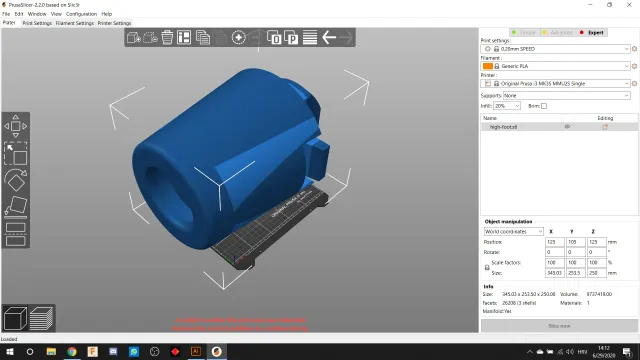Click the Scale factors Z input field
The width and height of the screenshot is (640, 360).
coord(596,262)
